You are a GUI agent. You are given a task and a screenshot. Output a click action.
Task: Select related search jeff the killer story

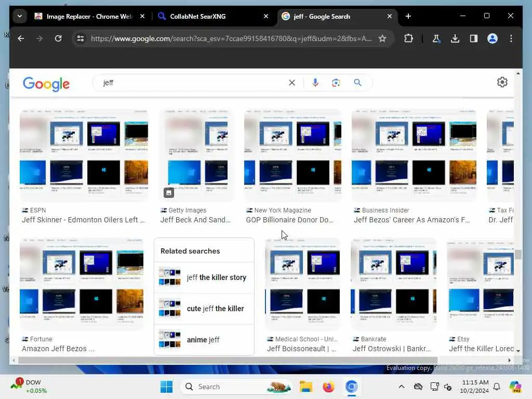(x=204, y=277)
